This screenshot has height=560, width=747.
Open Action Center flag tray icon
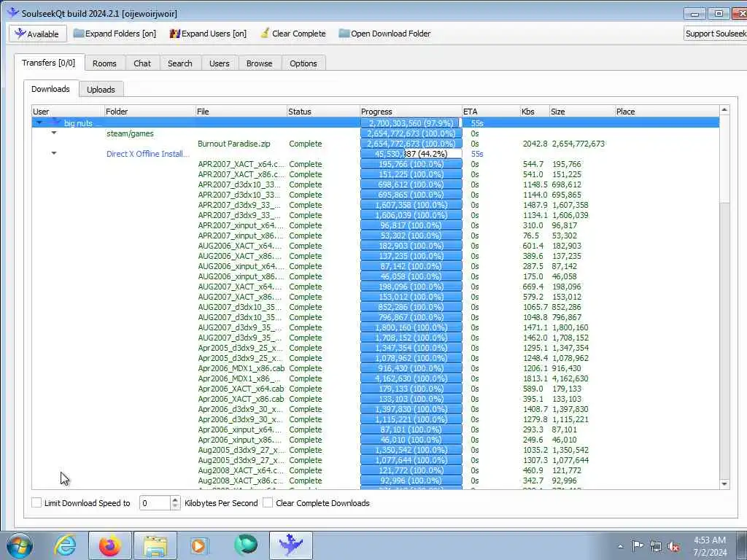(638, 545)
